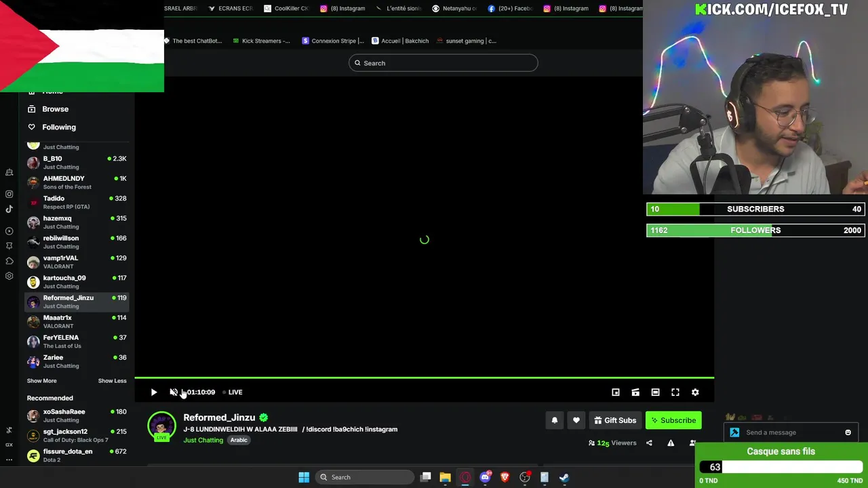Open GX Corner in Opera sidebar
This screenshot has width=868, height=488.
(x=9, y=445)
